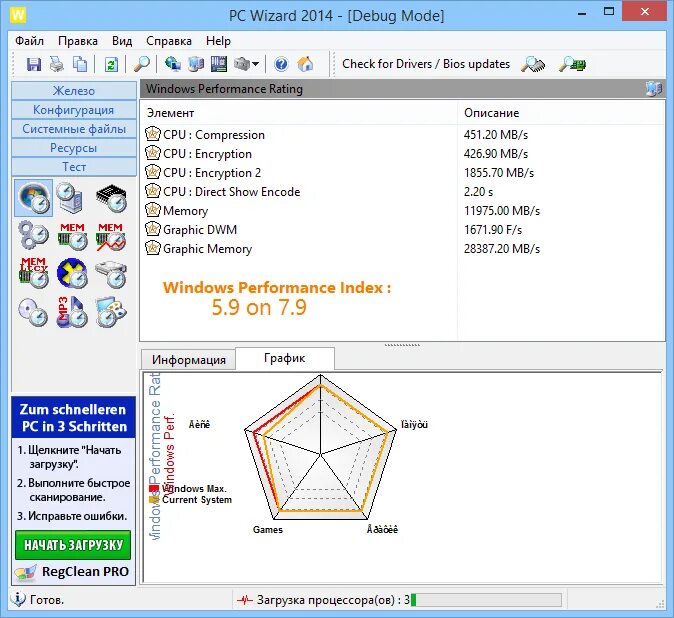
Task: Click the Описание column header
Action: pyautogui.click(x=560, y=113)
